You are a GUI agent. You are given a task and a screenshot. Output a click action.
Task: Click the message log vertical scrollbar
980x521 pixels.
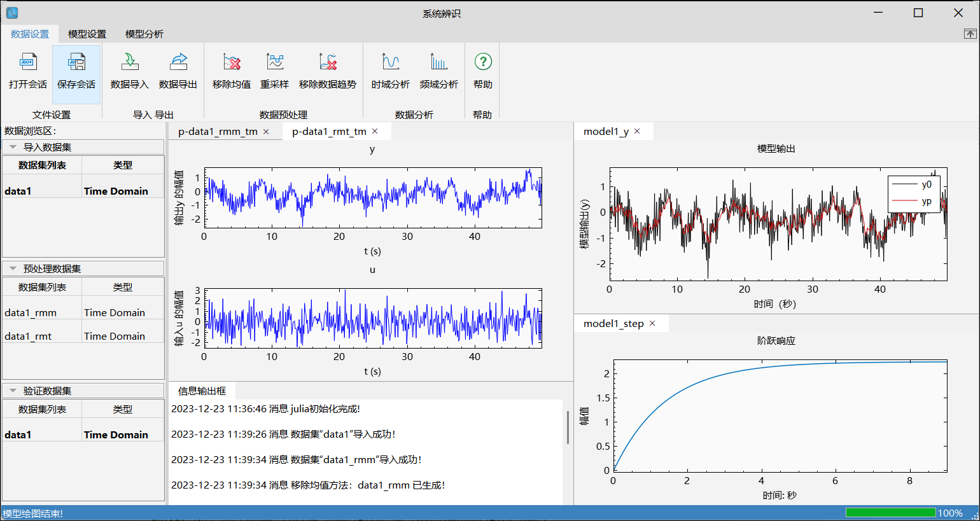click(x=568, y=427)
